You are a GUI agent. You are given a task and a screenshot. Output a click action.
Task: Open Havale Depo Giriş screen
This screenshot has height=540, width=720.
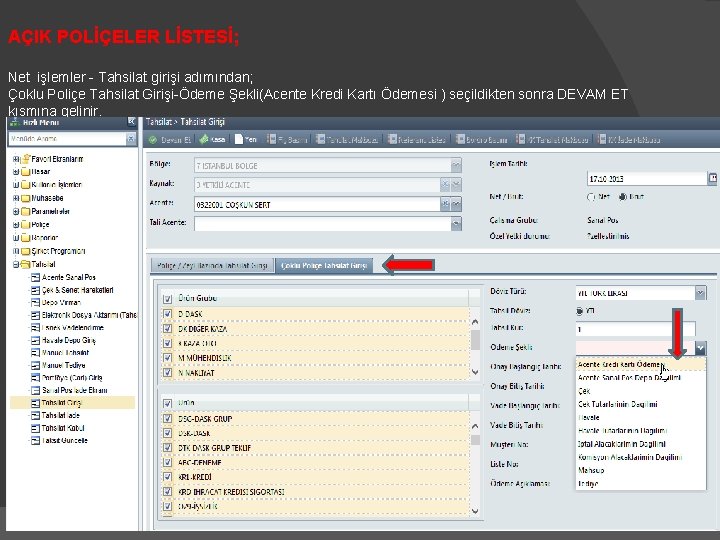[63, 340]
